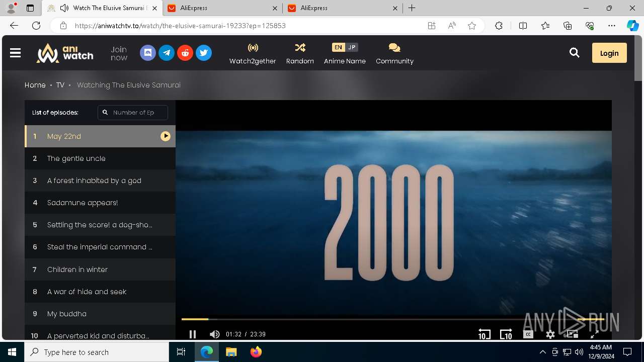Open Browser essentials

[x=590, y=26]
